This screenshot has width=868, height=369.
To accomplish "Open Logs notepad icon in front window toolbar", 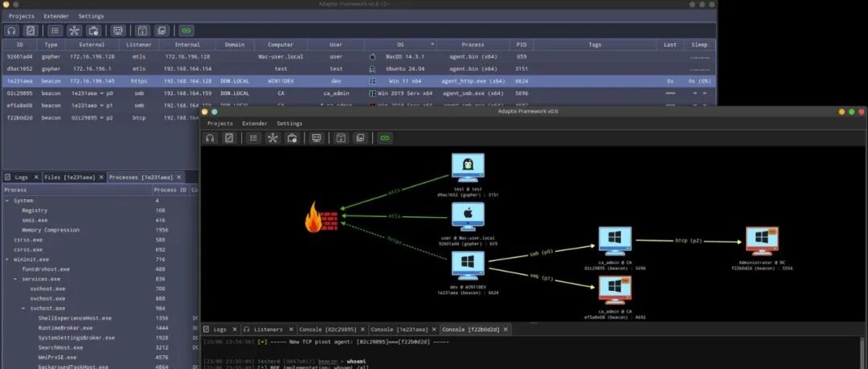I will click(x=229, y=138).
